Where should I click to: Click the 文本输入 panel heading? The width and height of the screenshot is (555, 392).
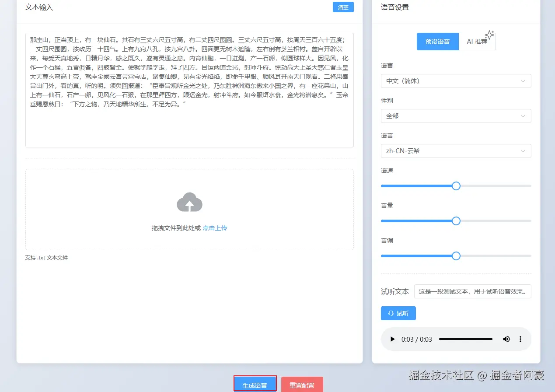[x=39, y=7]
